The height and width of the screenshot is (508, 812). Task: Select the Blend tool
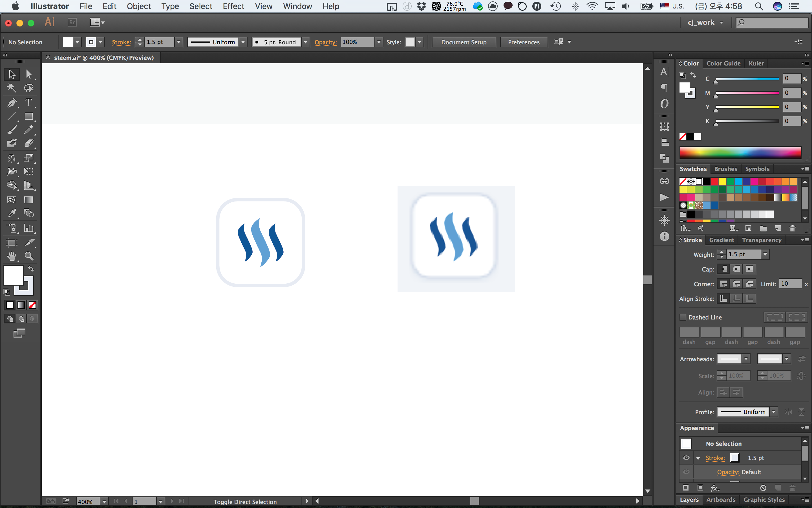29,213
